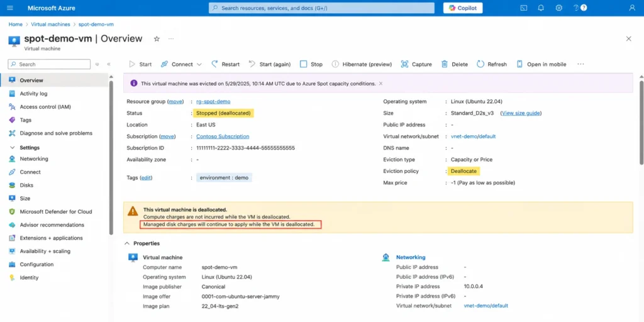Image resolution: width=644 pixels, height=322 pixels.
Task: Click the Stopped (deallocated) status text
Action: pyautogui.click(x=223, y=113)
